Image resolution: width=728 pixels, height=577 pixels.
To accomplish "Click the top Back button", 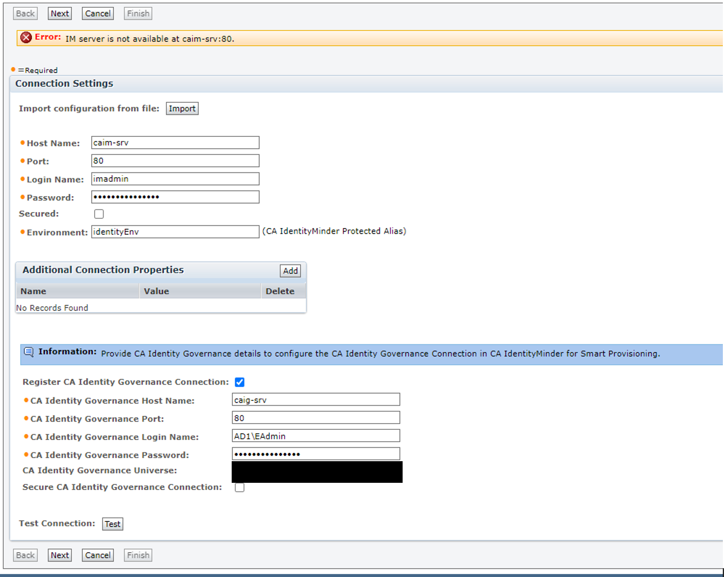I will point(25,13).
